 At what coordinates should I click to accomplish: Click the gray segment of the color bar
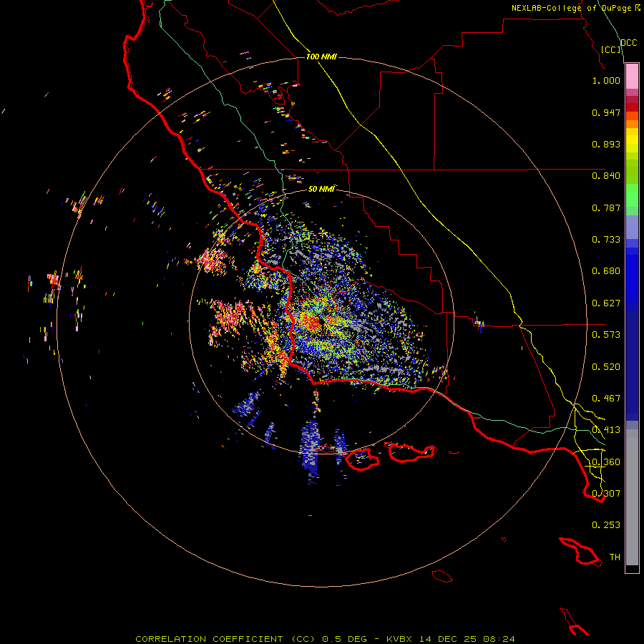632,497
